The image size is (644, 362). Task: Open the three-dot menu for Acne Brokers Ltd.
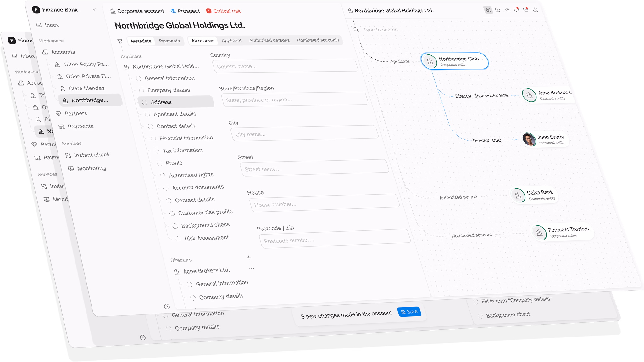click(x=252, y=269)
